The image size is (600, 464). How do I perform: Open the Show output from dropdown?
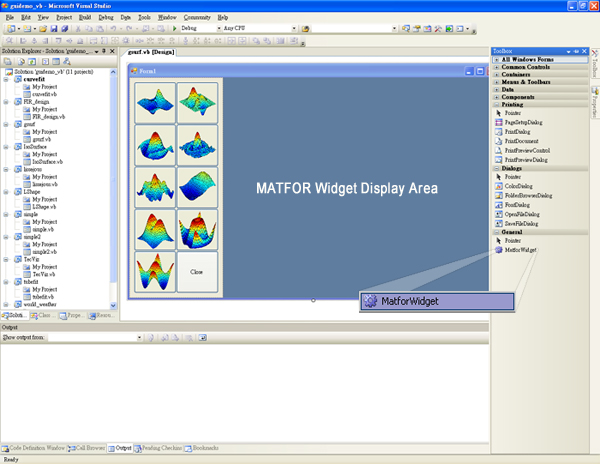139,337
